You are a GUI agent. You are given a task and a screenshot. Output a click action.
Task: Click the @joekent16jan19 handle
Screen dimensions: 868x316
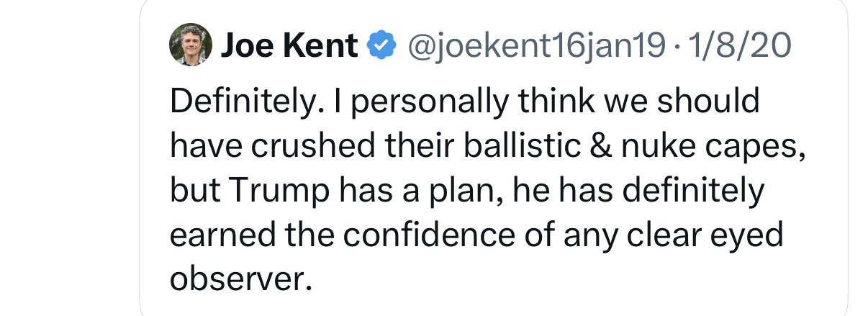tap(537, 46)
